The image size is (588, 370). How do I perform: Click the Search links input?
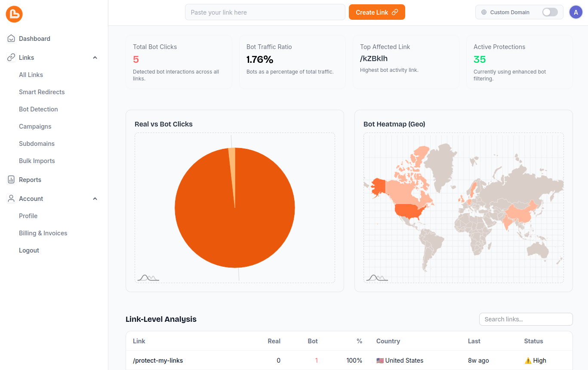tap(526, 319)
